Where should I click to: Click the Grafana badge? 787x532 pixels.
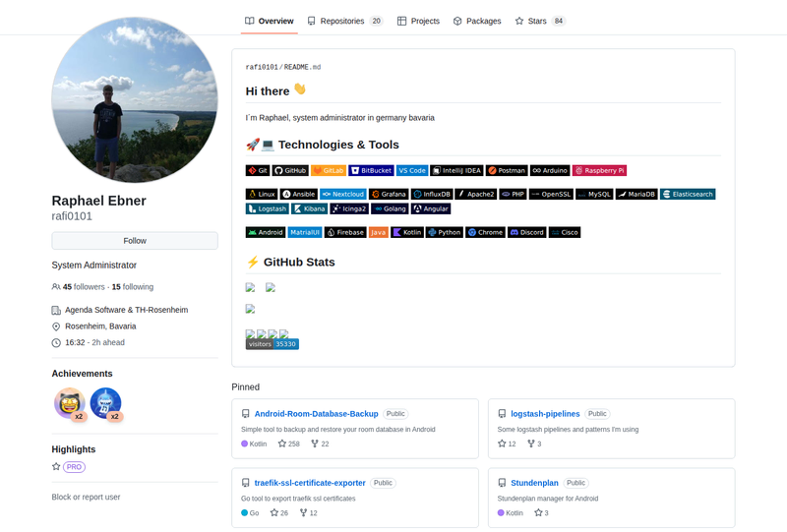point(389,195)
